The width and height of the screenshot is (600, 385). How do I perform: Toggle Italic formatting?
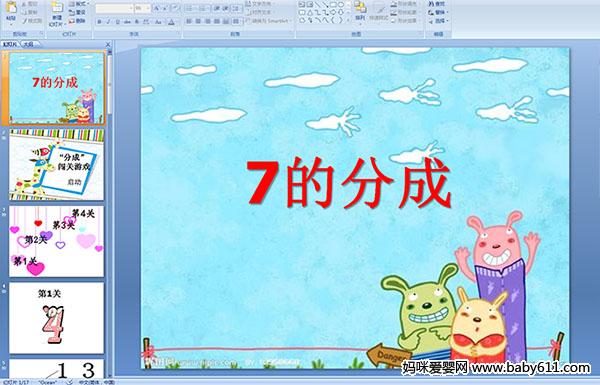coord(108,22)
